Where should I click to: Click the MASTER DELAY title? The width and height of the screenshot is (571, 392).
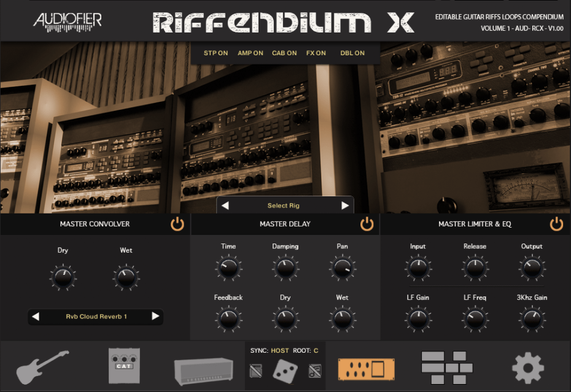coord(285,224)
